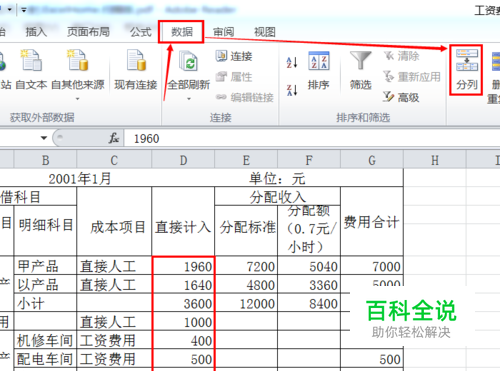Select column B header
Image resolution: width=500 pixels, height=371 pixels.
(x=45, y=160)
